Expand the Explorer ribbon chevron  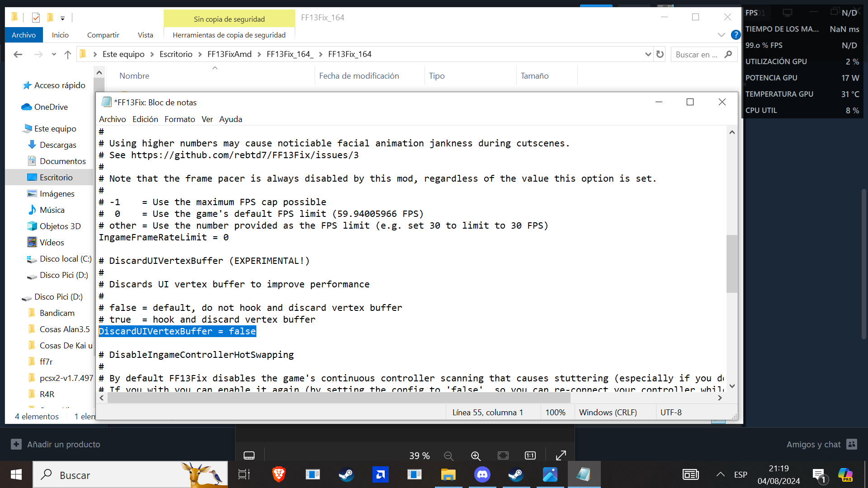721,35
